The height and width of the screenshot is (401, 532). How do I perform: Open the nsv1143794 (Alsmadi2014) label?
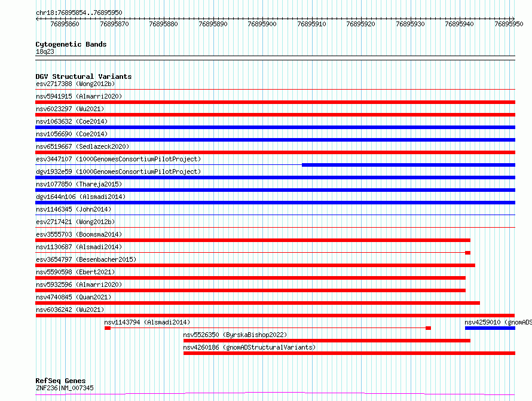pyautogui.click(x=147, y=322)
